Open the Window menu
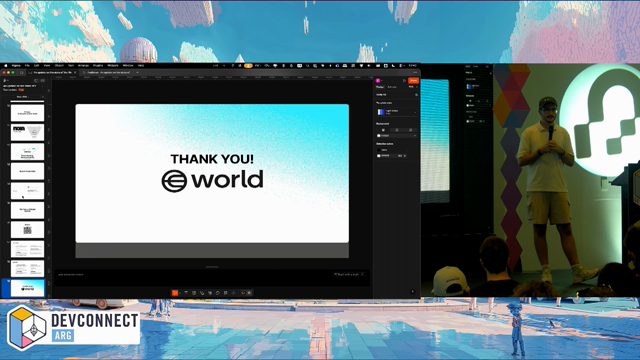 coord(128,65)
